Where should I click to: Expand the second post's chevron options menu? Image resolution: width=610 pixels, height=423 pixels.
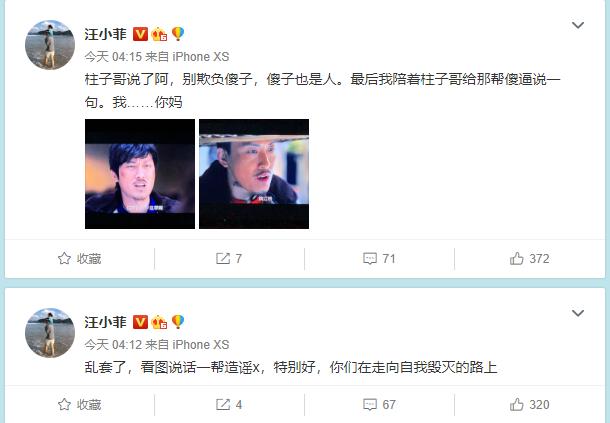click(578, 313)
